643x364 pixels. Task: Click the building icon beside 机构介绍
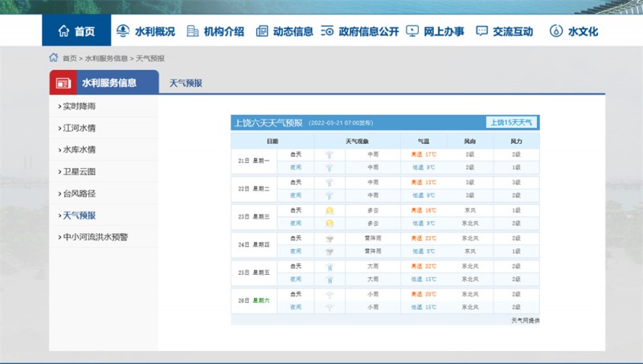tap(192, 31)
